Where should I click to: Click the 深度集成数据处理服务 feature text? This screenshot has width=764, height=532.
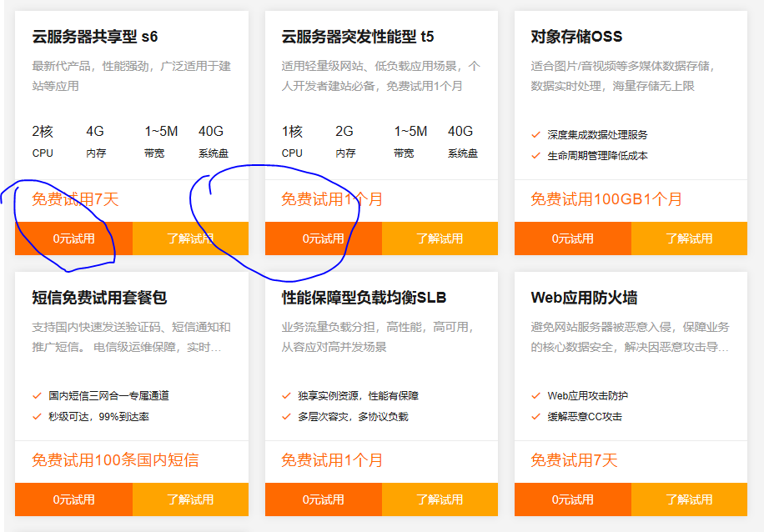[597, 134]
